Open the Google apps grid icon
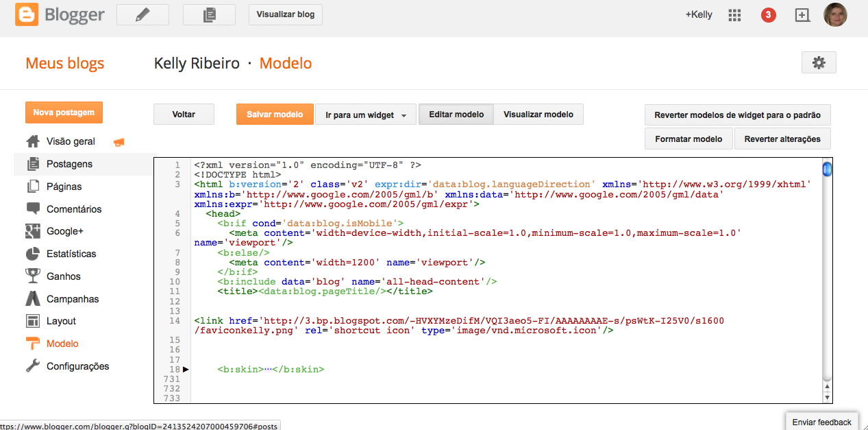Image resolution: width=868 pixels, height=430 pixels. (734, 15)
